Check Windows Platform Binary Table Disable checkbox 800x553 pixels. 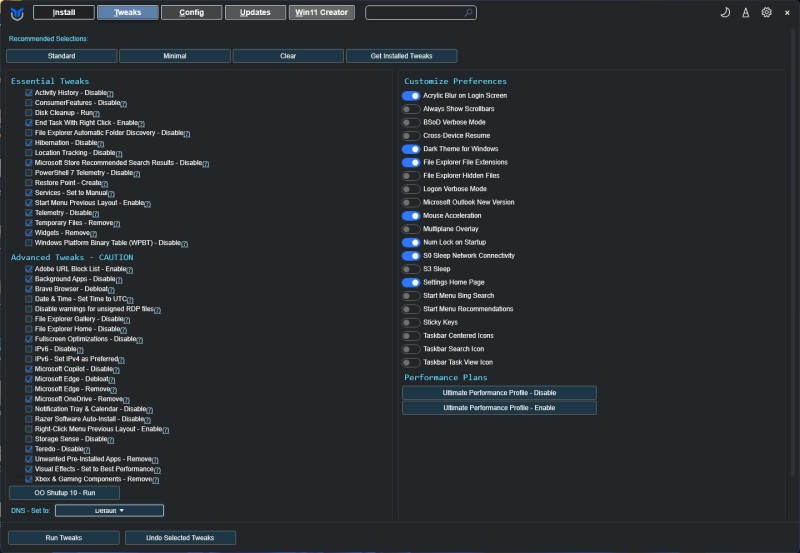point(29,243)
